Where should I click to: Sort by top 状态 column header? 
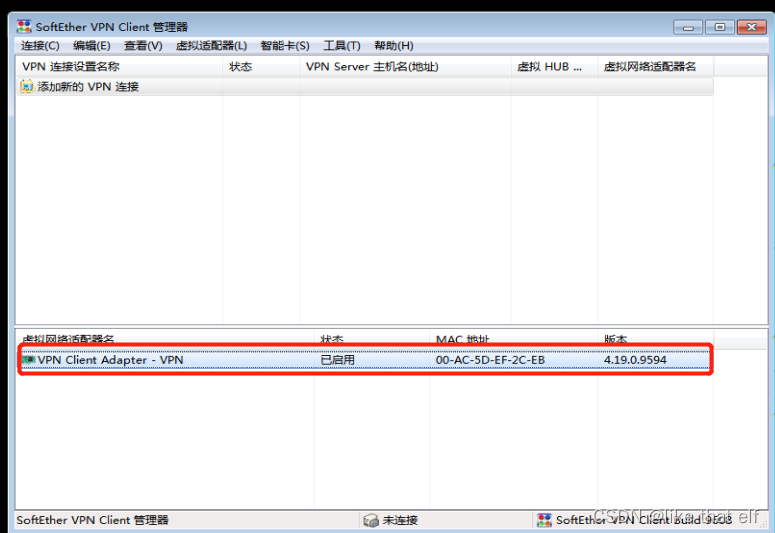(261, 66)
